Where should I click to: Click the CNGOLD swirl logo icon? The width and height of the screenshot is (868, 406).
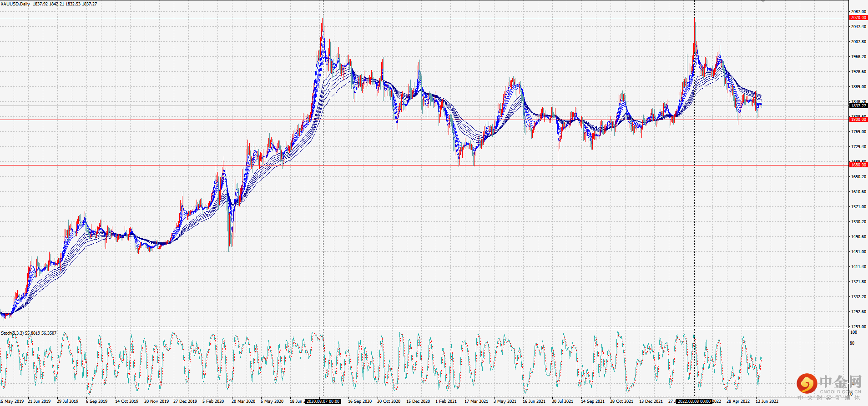coord(807,384)
